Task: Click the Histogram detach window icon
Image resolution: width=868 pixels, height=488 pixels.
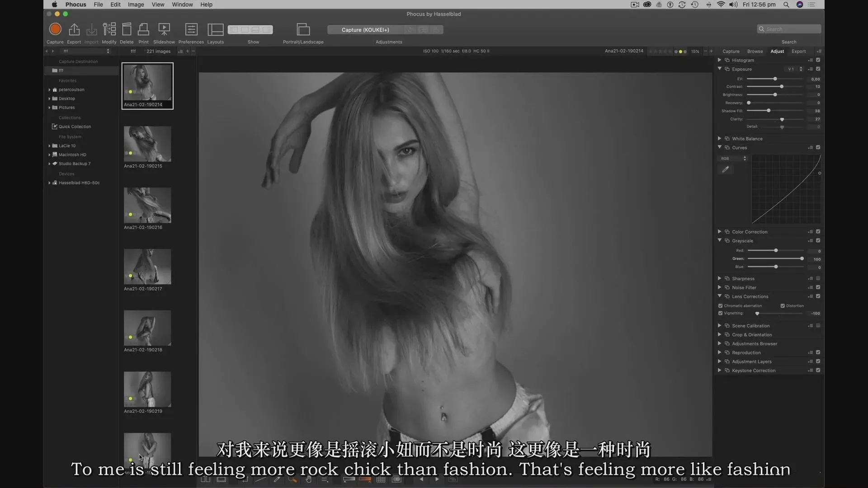Action: [727, 60]
